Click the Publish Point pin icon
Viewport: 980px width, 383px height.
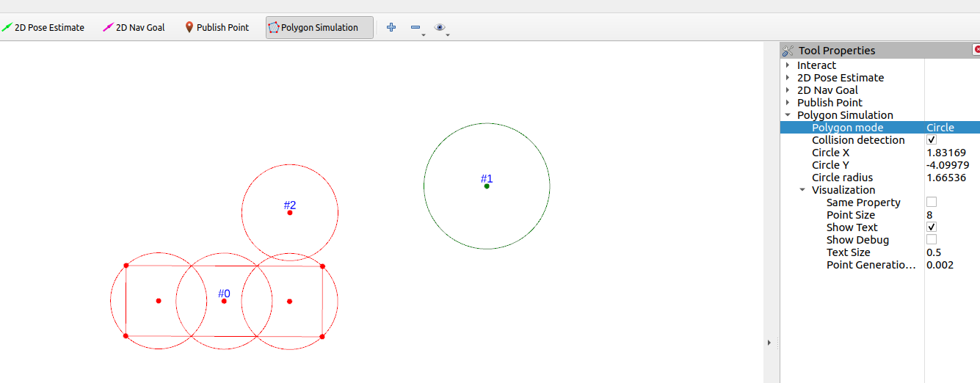(189, 27)
